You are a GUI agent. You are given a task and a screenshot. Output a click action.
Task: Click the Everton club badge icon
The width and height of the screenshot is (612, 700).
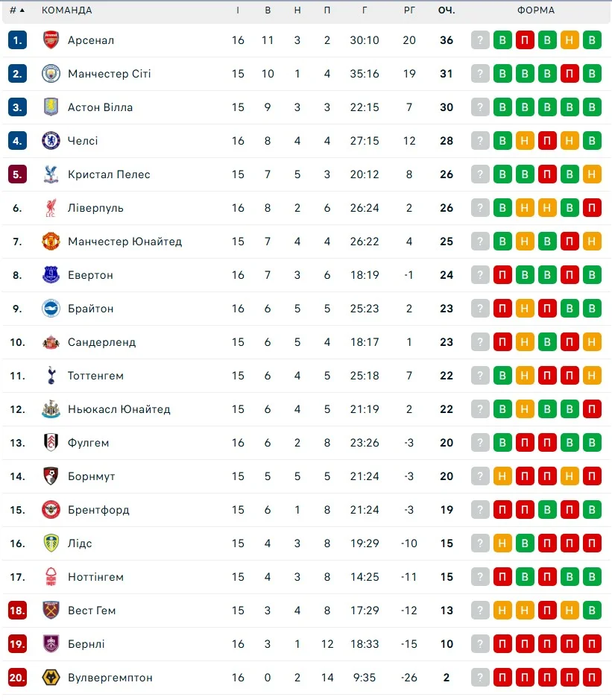tap(51, 275)
